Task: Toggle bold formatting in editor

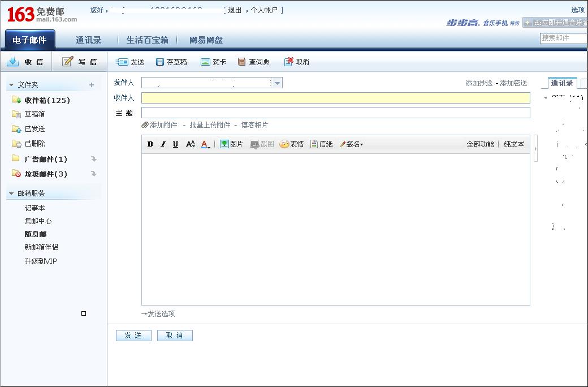Action: coord(150,144)
